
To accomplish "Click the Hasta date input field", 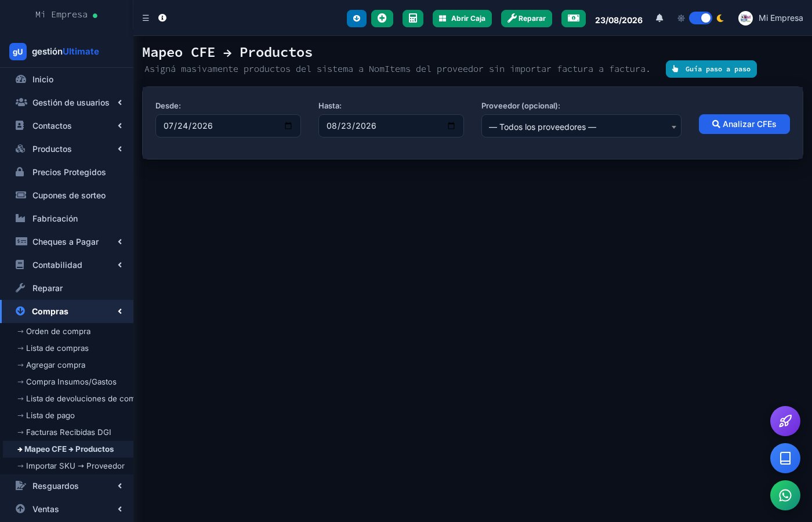I will (391, 126).
